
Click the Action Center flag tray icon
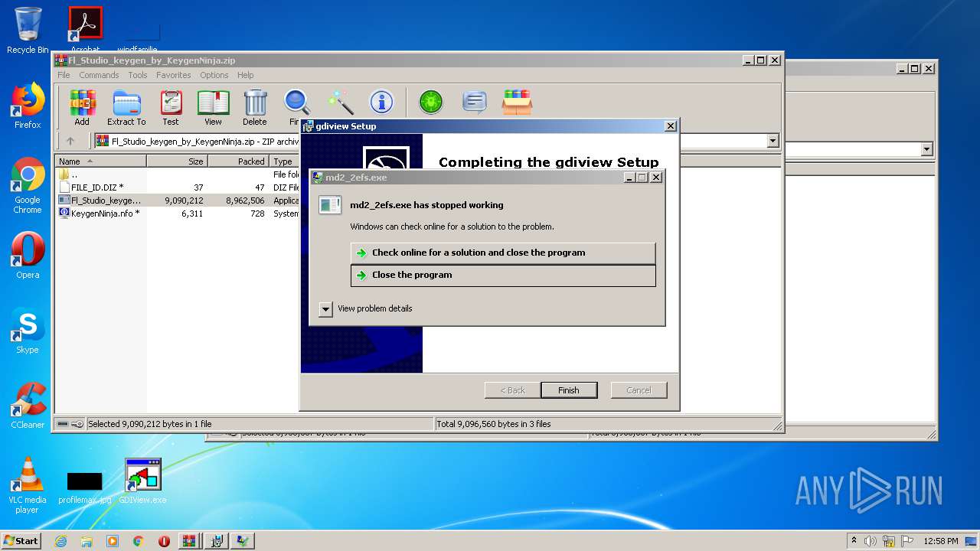coord(906,541)
